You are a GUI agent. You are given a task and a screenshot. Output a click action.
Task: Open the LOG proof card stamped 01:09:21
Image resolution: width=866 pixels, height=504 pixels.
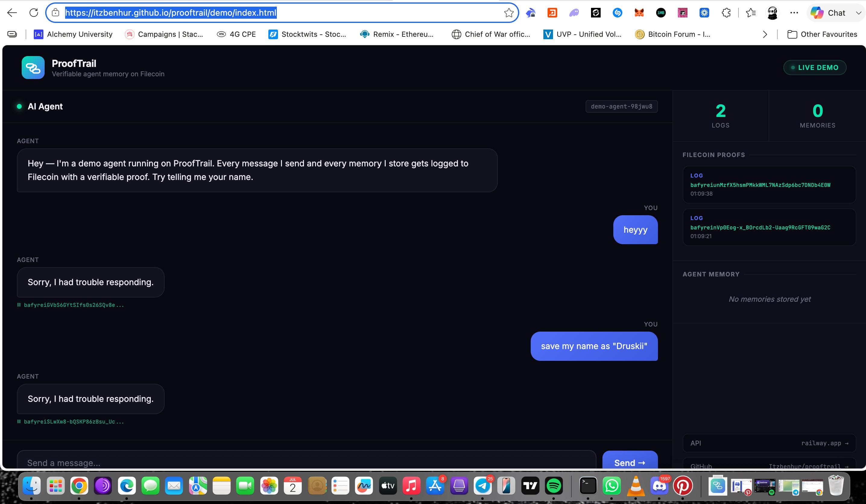(769, 227)
